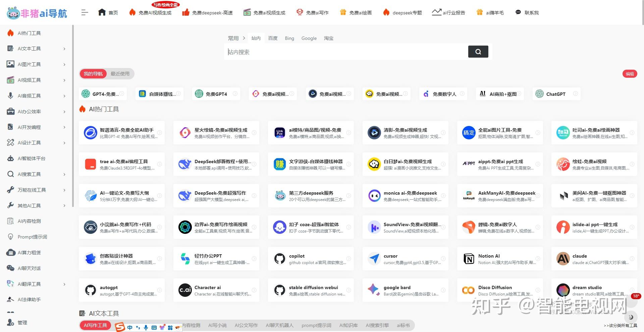
Task: Click the Sogou input method S icon
Action: tap(120, 327)
